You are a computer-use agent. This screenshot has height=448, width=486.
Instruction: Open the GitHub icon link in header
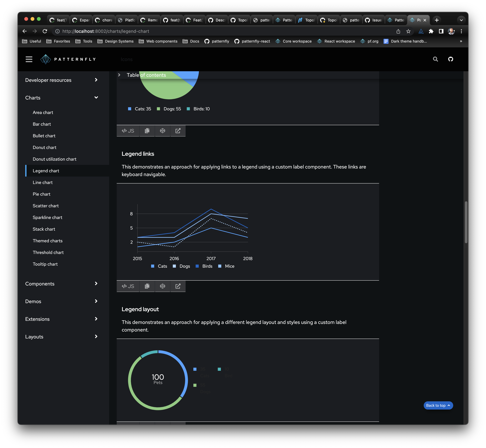point(450,59)
